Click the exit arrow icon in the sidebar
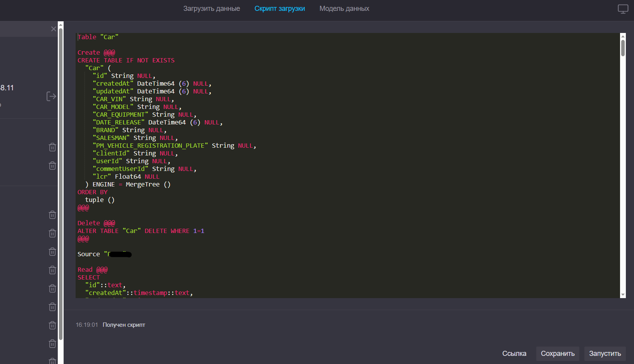Viewport: 634px width, 364px height. (x=51, y=96)
